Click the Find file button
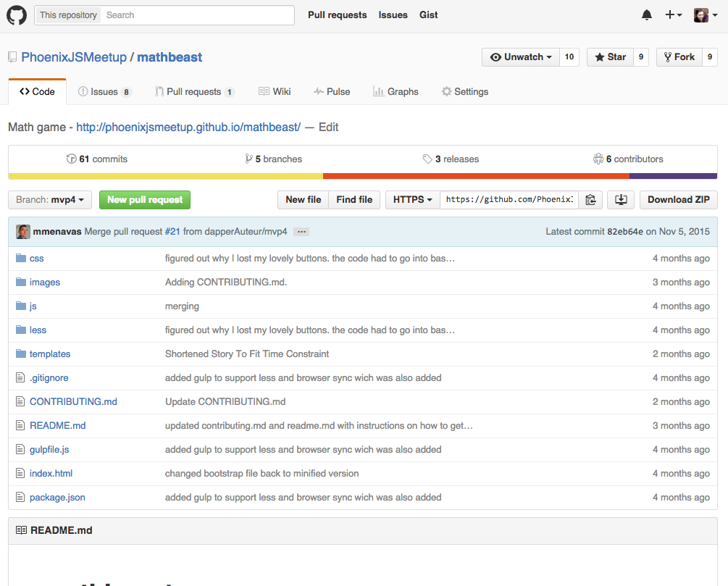728x586 pixels. (x=354, y=200)
